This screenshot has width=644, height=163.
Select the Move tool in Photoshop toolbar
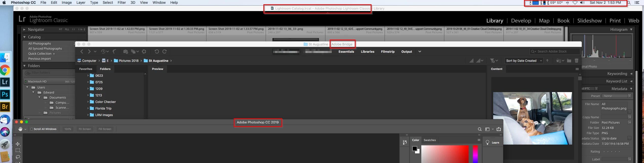18,144
